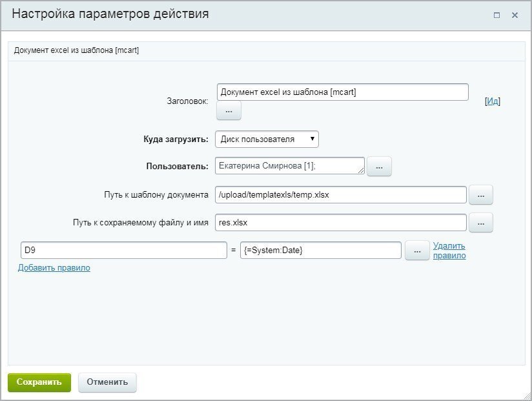The height and width of the screenshot is (401, 532).
Task: Close the action settings dialog
Action: tap(515, 15)
